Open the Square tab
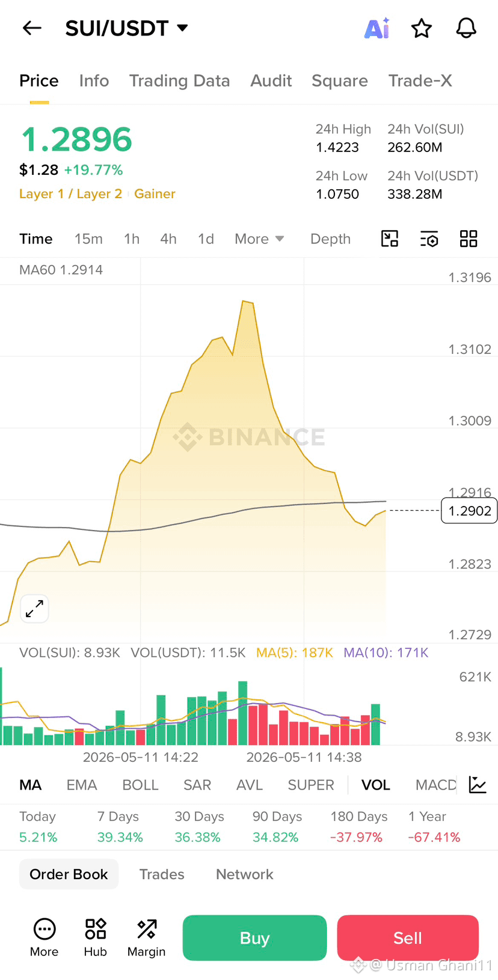The height and width of the screenshot is (980, 498). pos(340,81)
